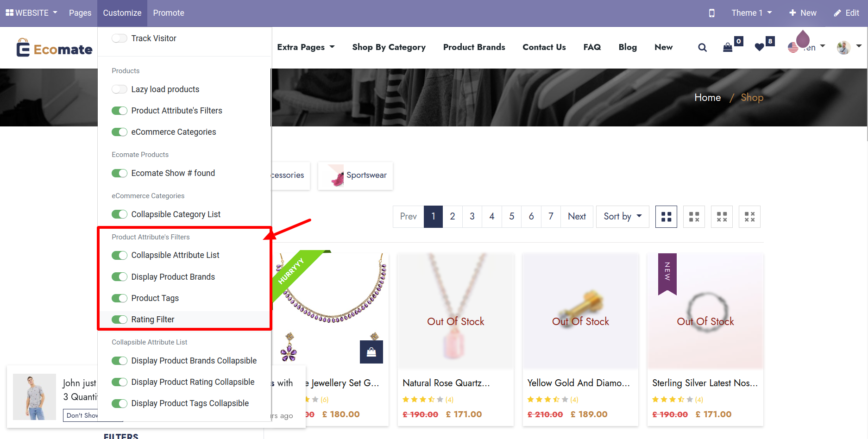The height and width of the screenshot is (439, 868).
Task: Click the mobile preview icon
Action: [x=711, y=13]
